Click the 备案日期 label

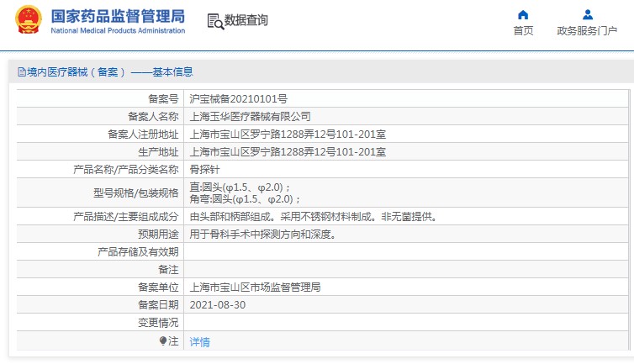[158, 305]
